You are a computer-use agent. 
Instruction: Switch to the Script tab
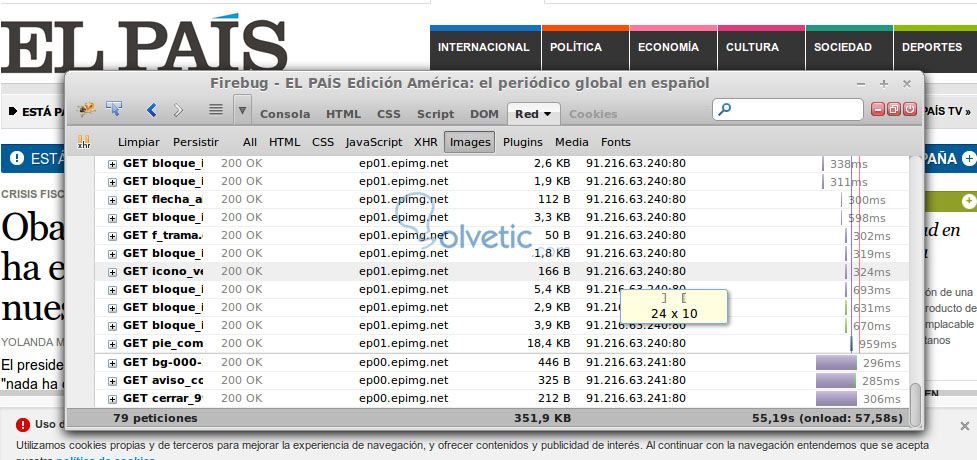436,114
